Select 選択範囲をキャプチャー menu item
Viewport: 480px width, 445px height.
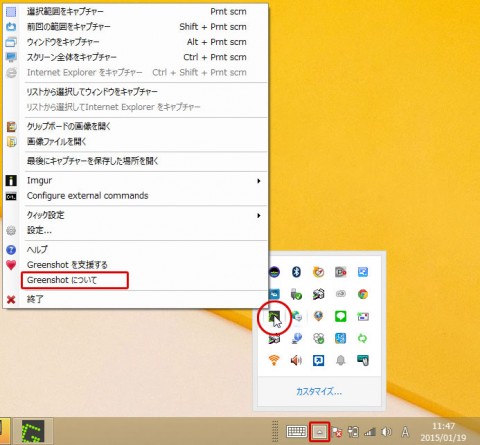[x=135, y=12]
